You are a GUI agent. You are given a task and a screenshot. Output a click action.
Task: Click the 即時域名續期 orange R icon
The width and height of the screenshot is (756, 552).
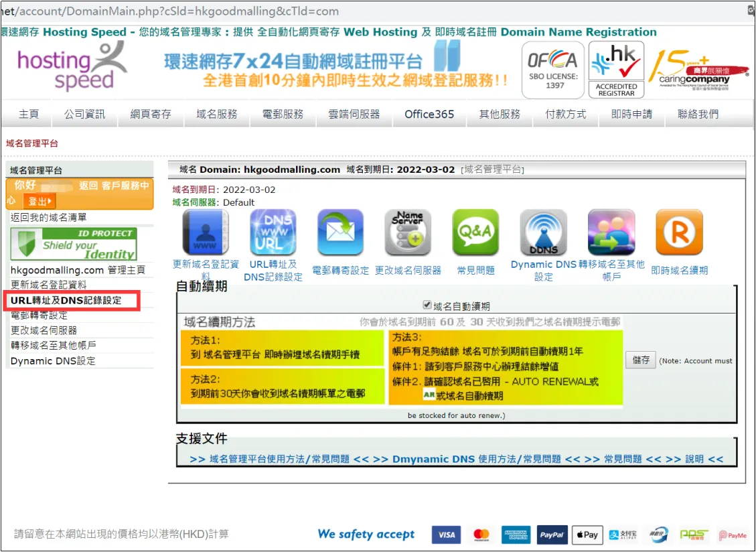click(678, 232)
